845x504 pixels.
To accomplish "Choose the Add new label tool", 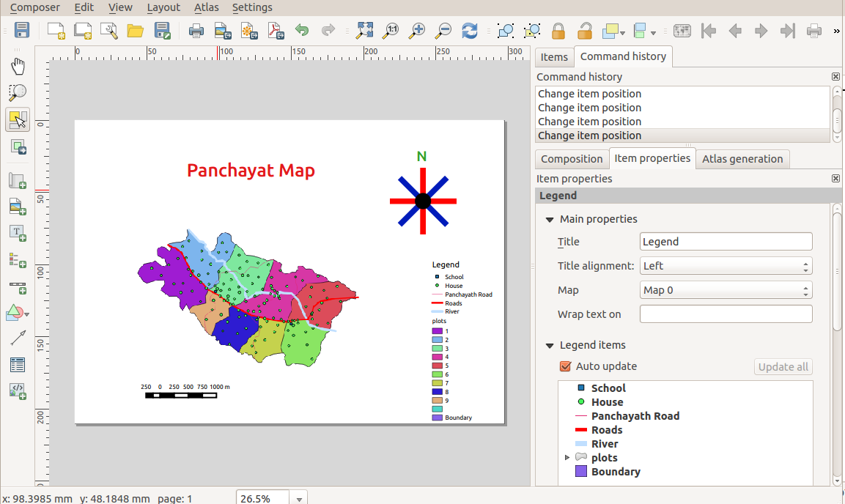I will coord(18,234).
